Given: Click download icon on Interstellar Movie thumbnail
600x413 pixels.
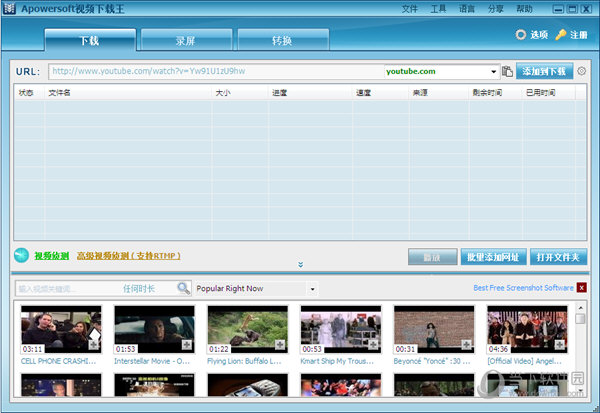Looking at the screenshot, I should 187,344.
